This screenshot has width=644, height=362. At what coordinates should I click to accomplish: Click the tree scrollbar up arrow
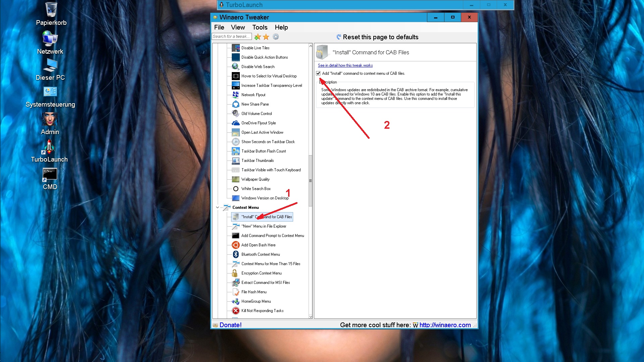(311, 46)
